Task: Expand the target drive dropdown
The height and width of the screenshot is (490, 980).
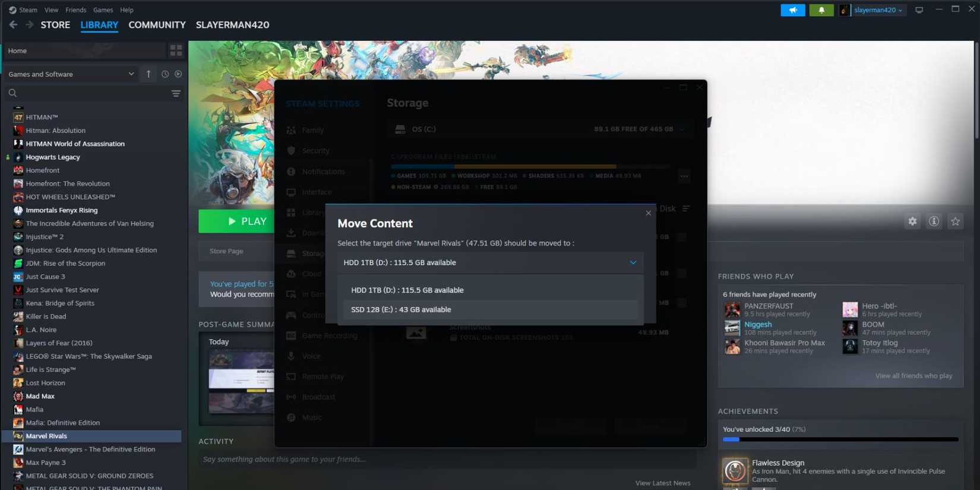Action: pos(490,263)
